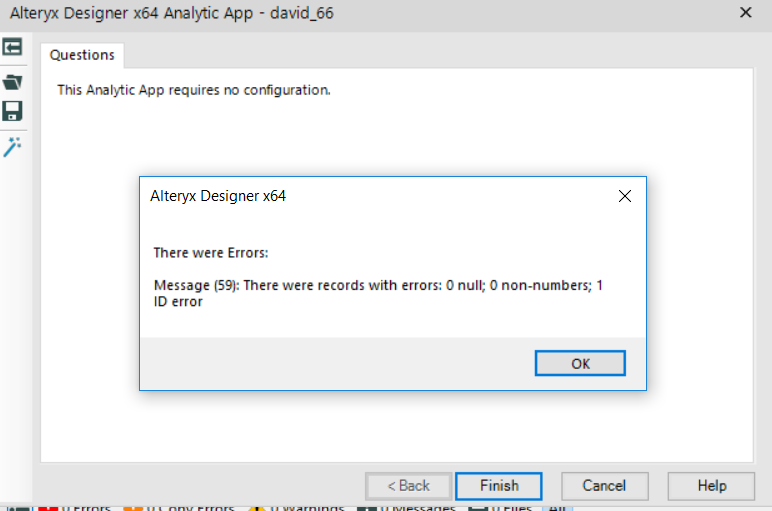This screenshot has height=511, width=772.
Task: Filter results by Warnings
Action: (x=298, y=507)
